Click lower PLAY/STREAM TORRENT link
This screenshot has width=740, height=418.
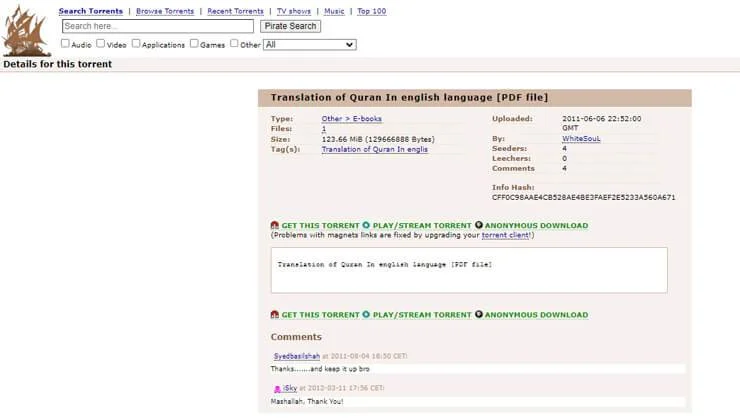422,315
